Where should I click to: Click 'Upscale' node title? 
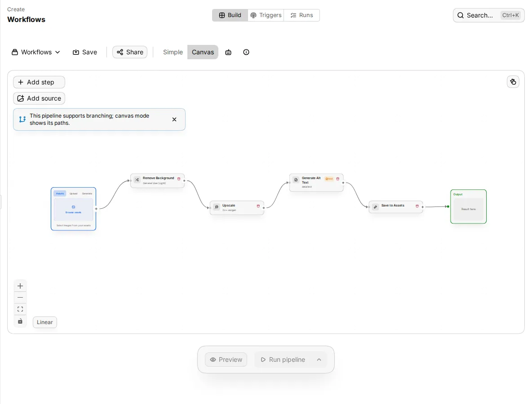(229, 206)
